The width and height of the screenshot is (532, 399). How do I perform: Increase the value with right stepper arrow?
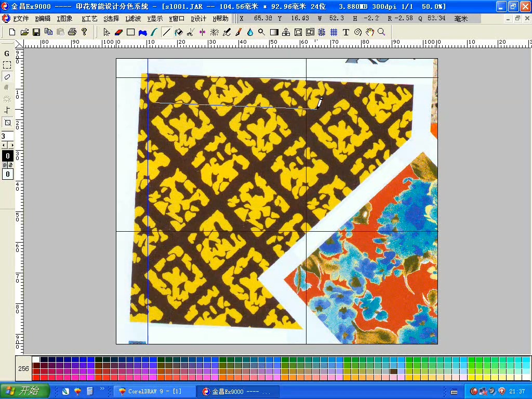click(11, 145)
